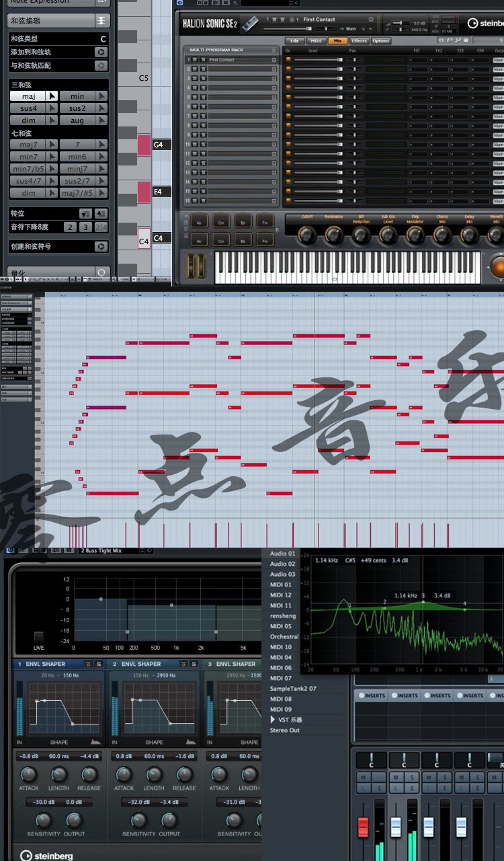Select the min6 chord type
This screenshot has width=504, height=861.
[77, 157]
